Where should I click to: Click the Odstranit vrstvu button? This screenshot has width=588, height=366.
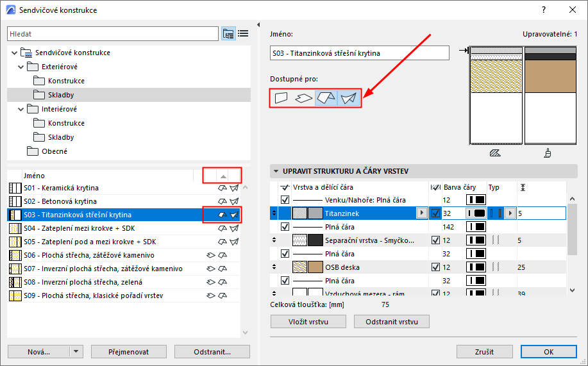click(392, 322)
